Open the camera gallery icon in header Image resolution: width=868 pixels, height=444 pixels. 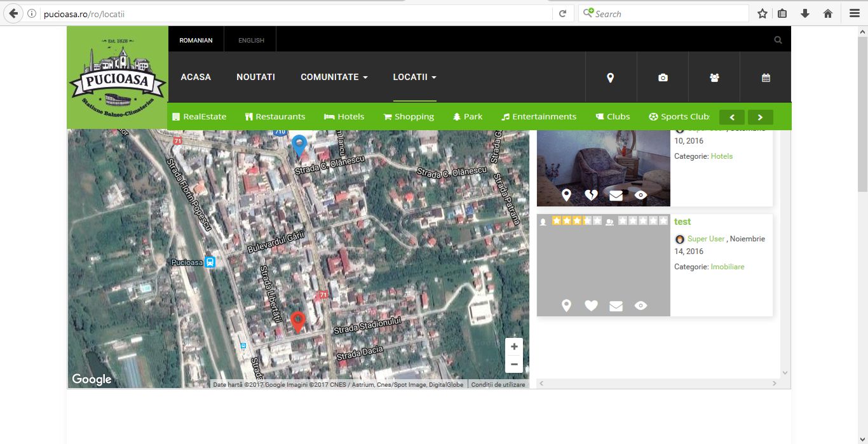point(663,77)
